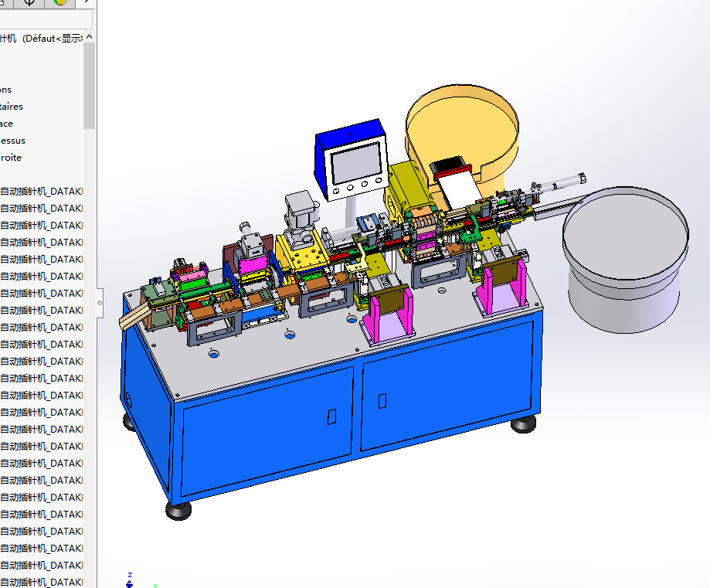Select the touchscreen on the blue control box
Image resolution: width=710 pixels, height=588 pixels.
click(355, 162)
